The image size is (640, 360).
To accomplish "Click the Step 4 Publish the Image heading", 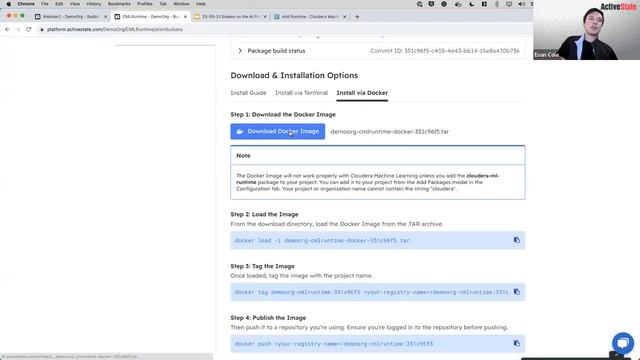I will (268, 318).
